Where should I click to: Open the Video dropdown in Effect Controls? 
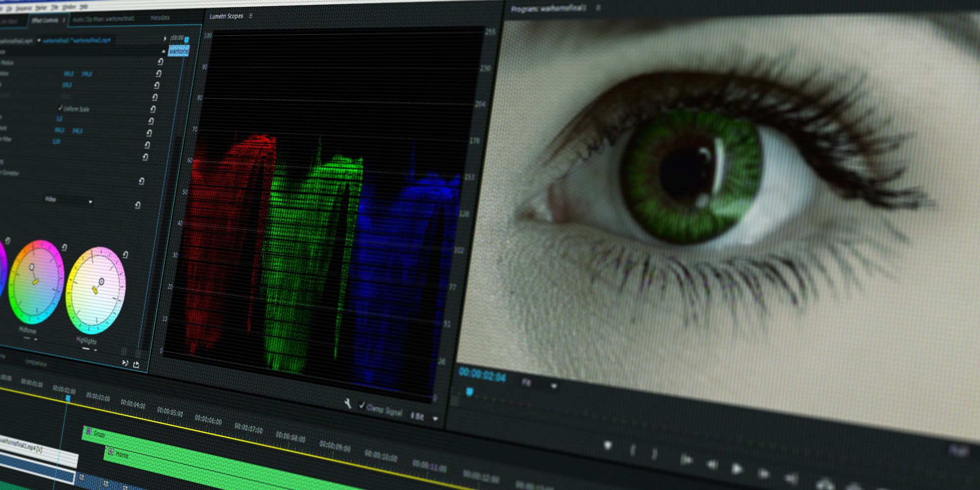(x=69, y=200)
